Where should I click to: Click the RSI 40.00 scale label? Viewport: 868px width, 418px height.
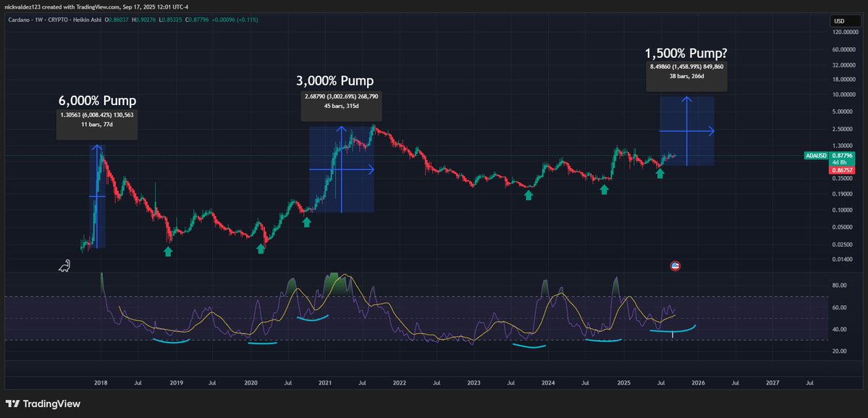click(x=840, y=330)
